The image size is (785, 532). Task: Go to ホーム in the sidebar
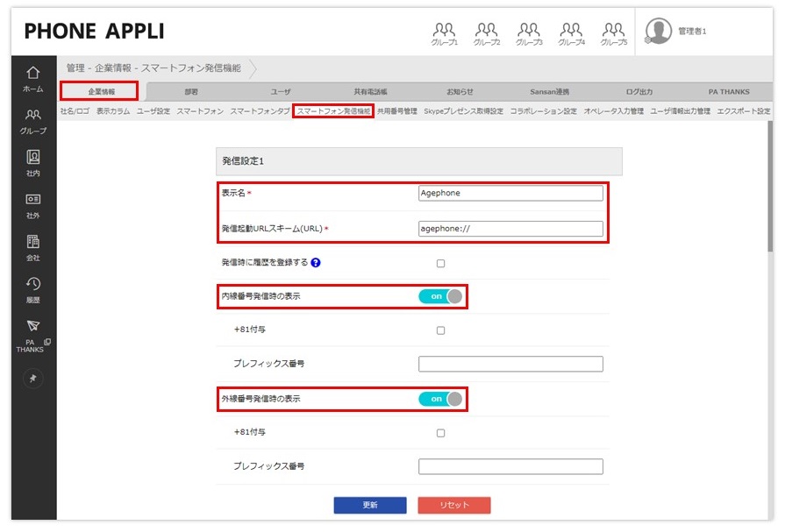32,77
